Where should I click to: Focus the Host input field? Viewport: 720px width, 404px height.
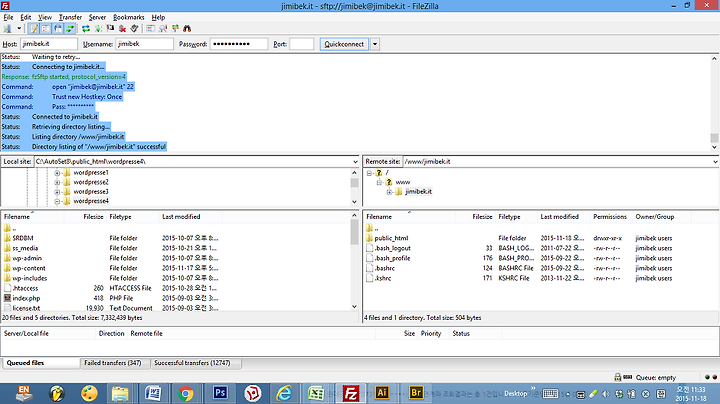pyautogui.click(x=49, y=44)
